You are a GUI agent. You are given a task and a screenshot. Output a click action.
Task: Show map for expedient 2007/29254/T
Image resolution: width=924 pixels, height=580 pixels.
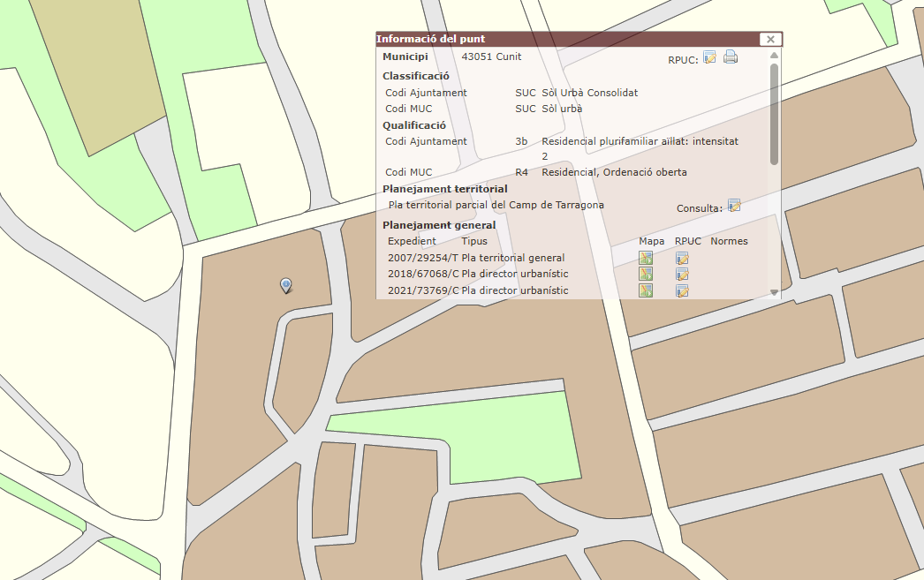646,258
